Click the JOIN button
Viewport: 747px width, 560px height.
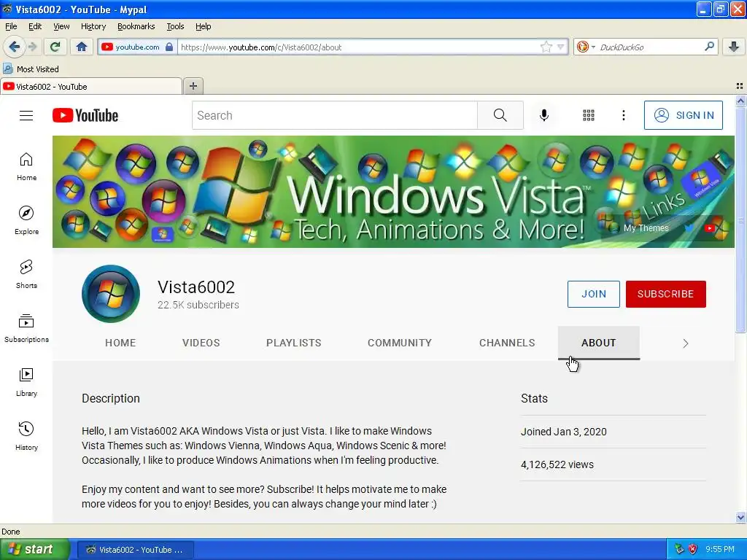(594, 294)
